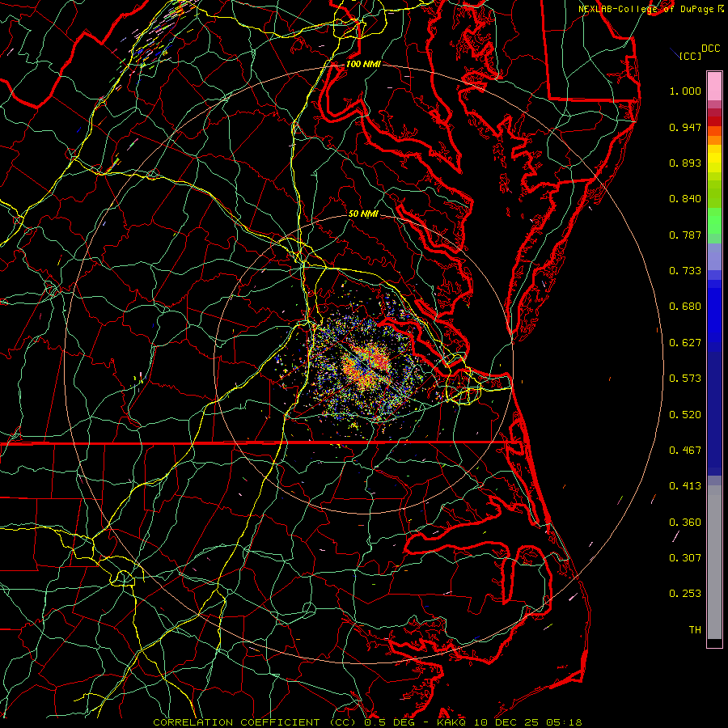Click the 0.307 color scale value
The width and height of the screenshot is (728, 728).
click(x=685, y=558)
